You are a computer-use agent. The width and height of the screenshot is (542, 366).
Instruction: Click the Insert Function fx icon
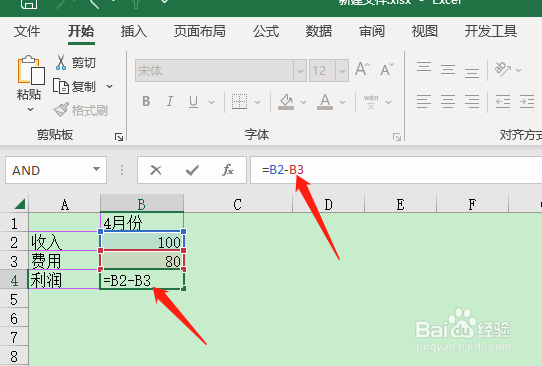click(228, 170)
